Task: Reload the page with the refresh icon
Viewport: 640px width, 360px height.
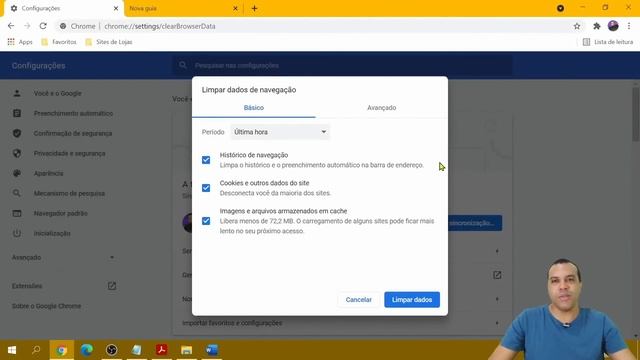Action: pos(43,26)
